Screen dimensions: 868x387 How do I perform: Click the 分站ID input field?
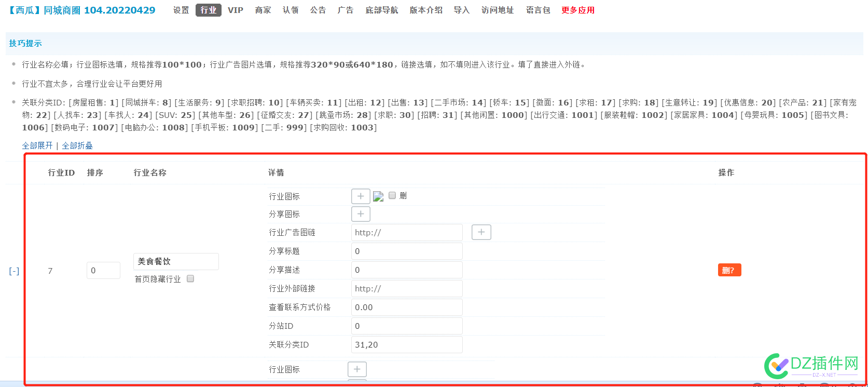coord(407,326)
